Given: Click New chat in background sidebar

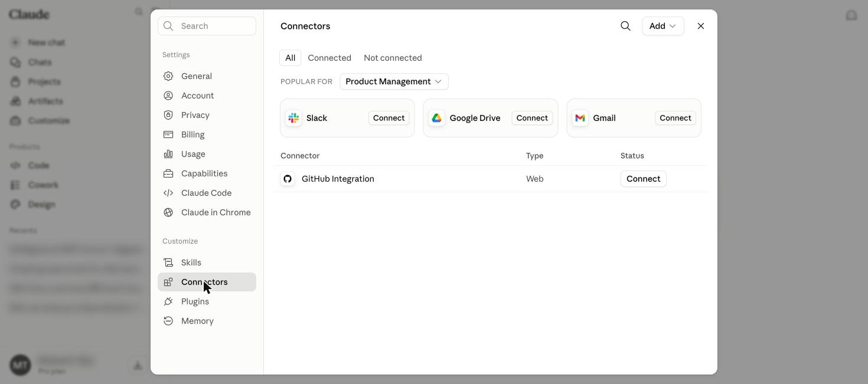Looking at the screenshot, I should [46, 42].
